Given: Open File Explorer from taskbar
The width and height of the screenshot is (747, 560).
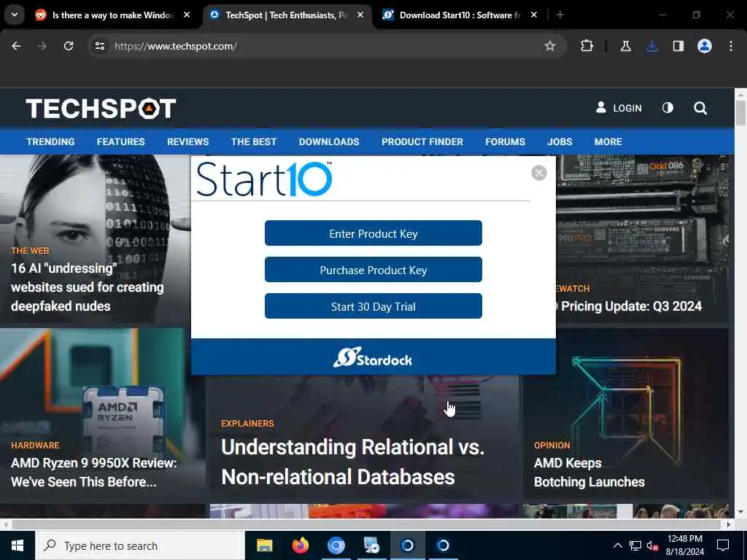Looking at the screenshot, I should coord(264,545).
